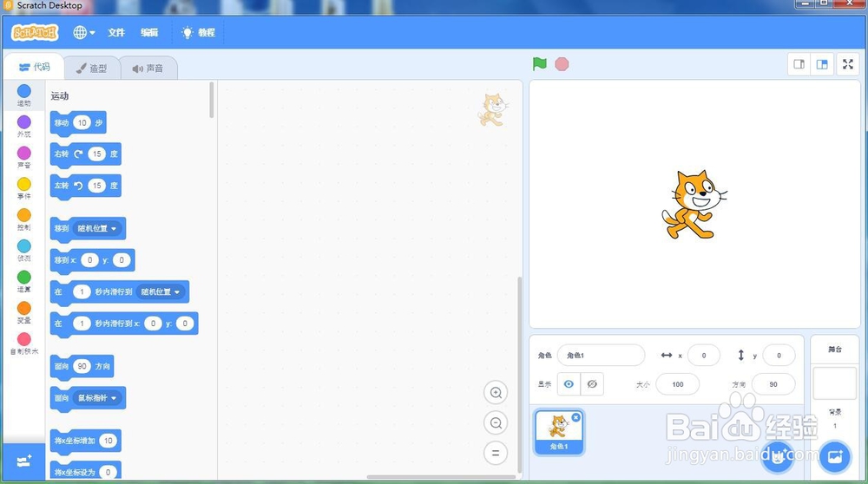
Task: Select the orange 控制 control category
Action: (x=23, y=219)
